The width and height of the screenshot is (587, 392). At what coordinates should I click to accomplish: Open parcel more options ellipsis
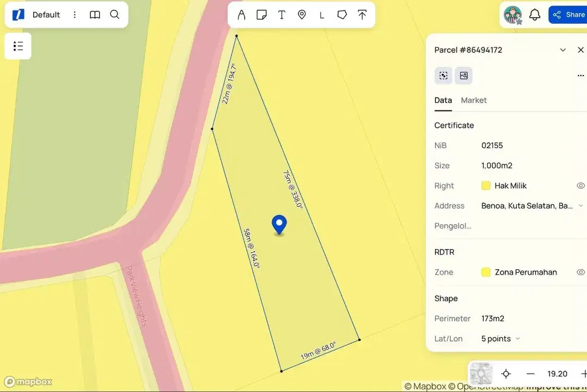[x=580, y=76]
